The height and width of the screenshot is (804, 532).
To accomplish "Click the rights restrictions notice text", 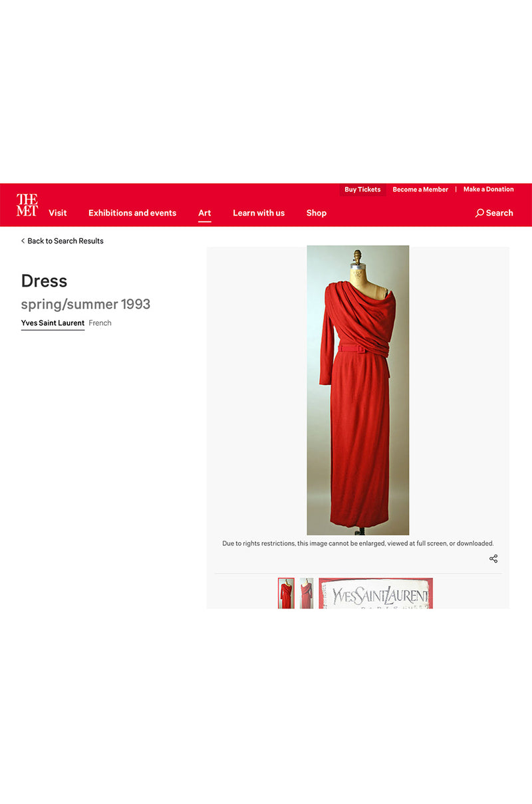I will click(x=358, y=543).
